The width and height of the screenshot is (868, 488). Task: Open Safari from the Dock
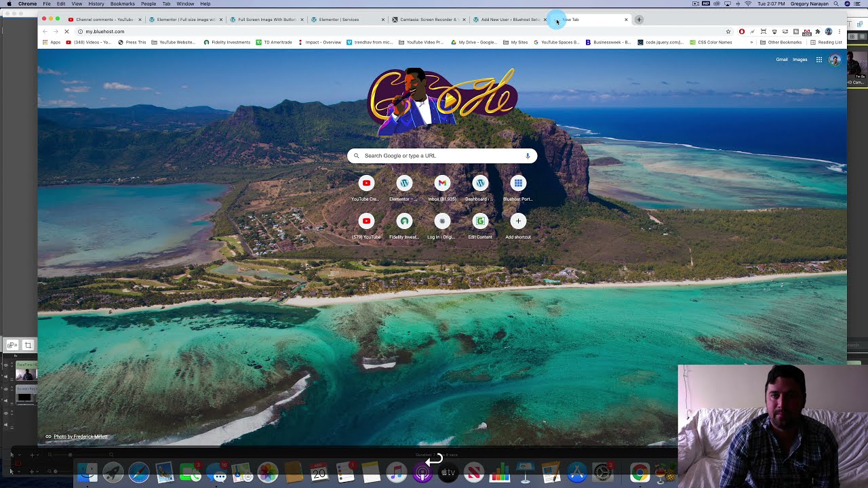click(x=139, y=472)
